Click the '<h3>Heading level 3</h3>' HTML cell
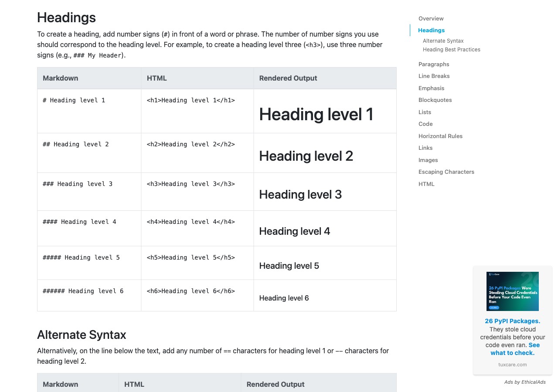Viewport: 558px width, 392px height. pyautogui.click(x=197, y=192)
